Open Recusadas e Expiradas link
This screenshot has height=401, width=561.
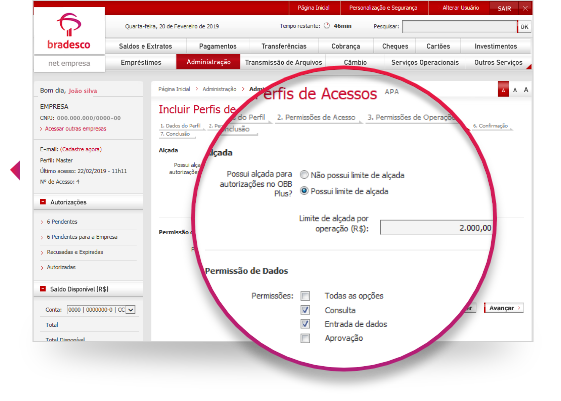(74, 252)
